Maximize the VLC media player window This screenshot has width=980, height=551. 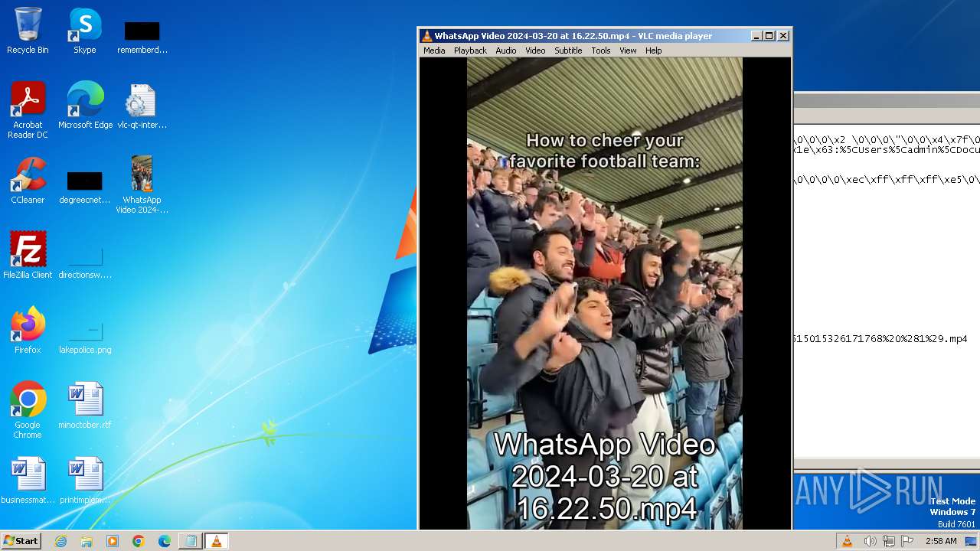769,36
